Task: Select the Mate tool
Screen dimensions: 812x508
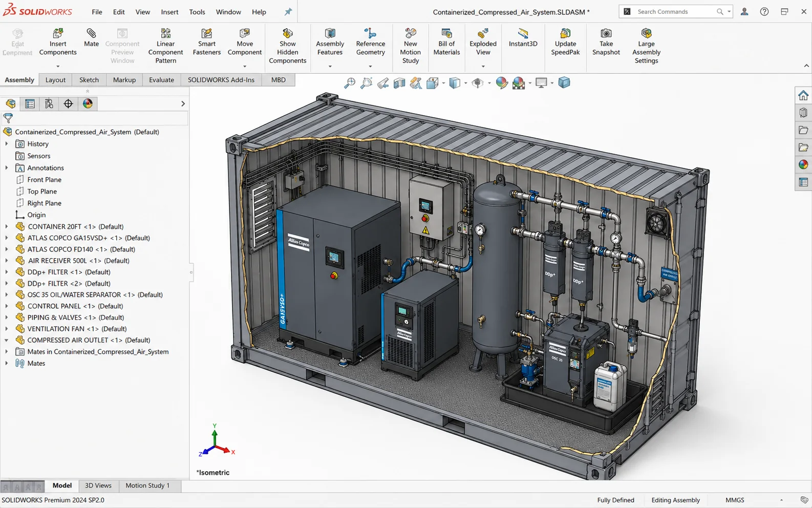Action: click(x=91, y=38)
